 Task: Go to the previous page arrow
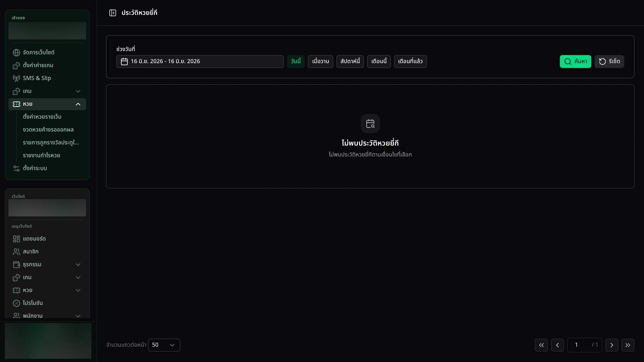pos(557,345)
